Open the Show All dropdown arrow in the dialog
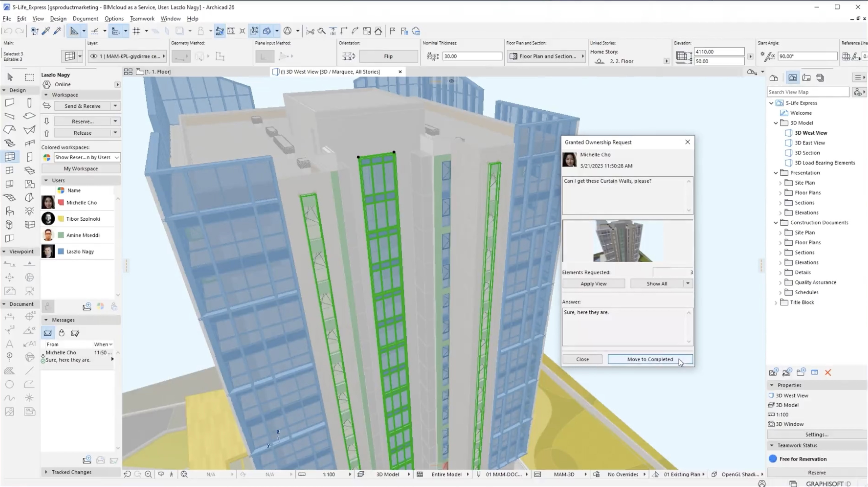Image resolution: width=868 pixels, height=487 pixels. 688,284
